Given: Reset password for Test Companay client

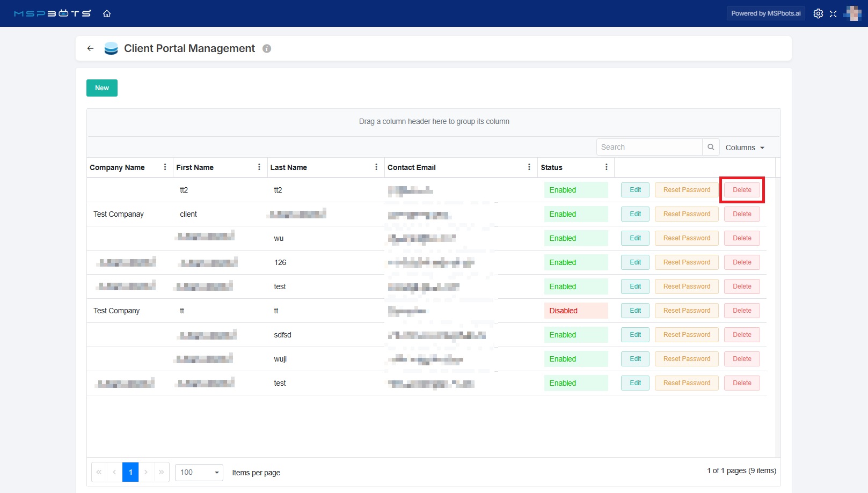Looking at the screenshot, I should 686,214.
